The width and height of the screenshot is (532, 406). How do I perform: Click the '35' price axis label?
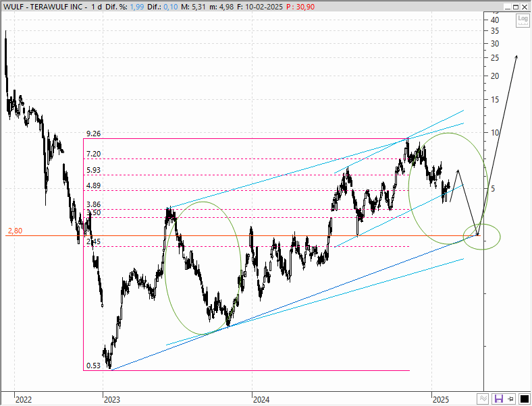click(495, 31)
